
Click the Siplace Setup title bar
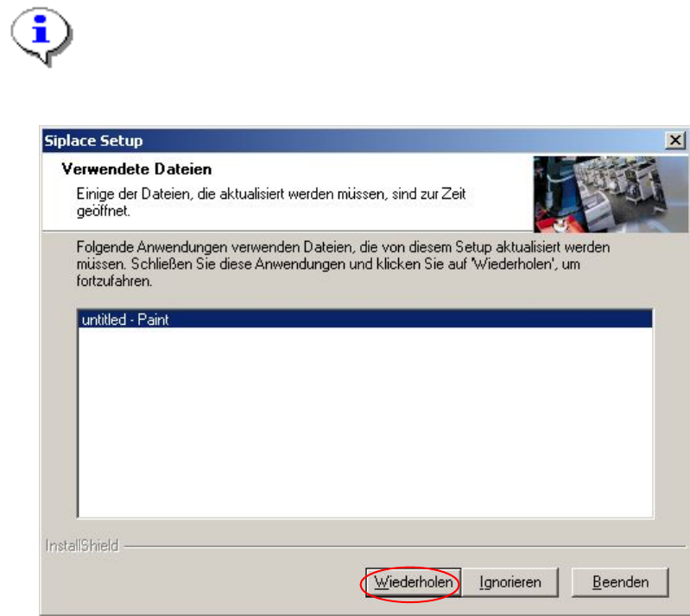pyautogui.click(x=352, y=141)
